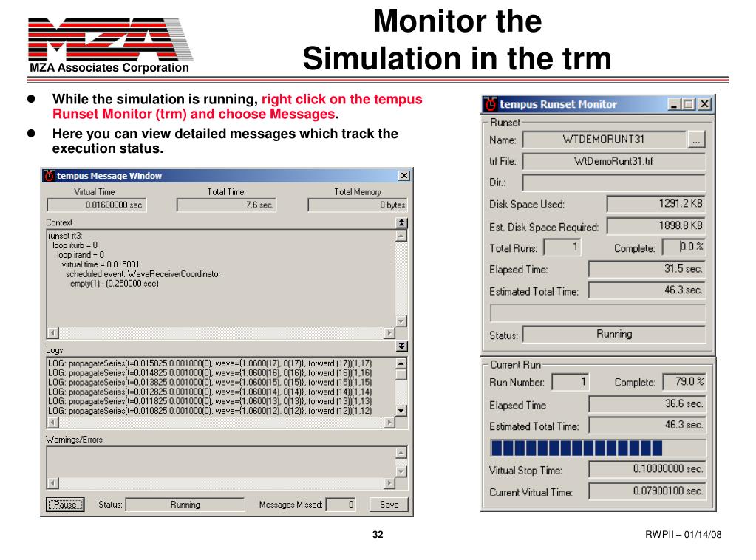Image resolution: width=756 pixels, height=560 pixels.
Task: Click Runset Elapsed Time value 31.5 sec.
Action: [x=647, y=269]
